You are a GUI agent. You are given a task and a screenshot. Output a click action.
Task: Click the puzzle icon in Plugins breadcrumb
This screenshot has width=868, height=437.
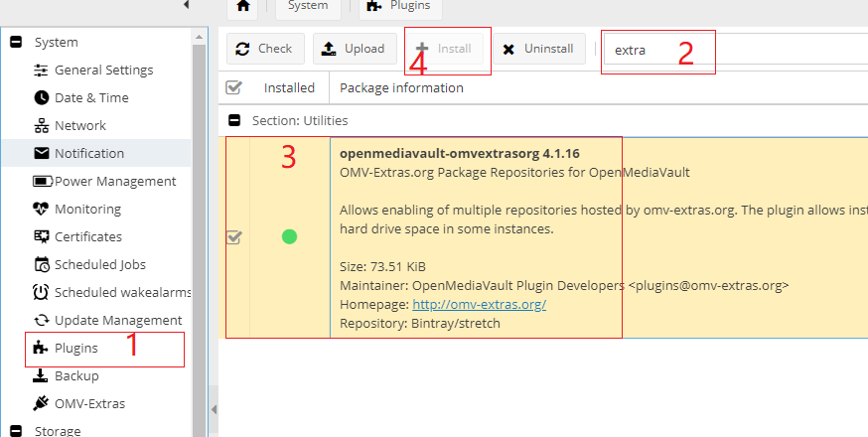coord(374,6)
